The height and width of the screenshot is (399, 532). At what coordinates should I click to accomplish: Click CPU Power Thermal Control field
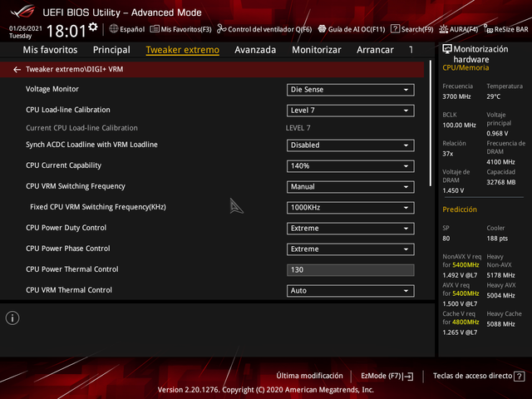tap(351, 270)
